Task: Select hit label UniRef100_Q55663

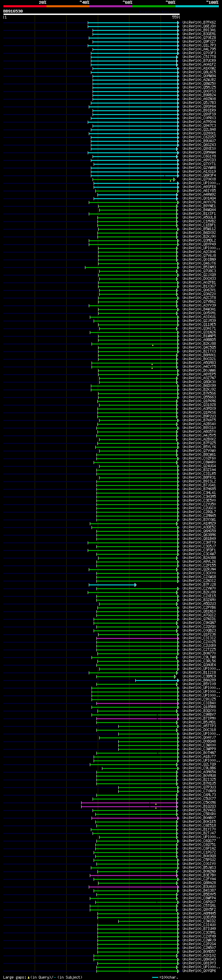Action: pyautogui.click(x=199, y=397)
